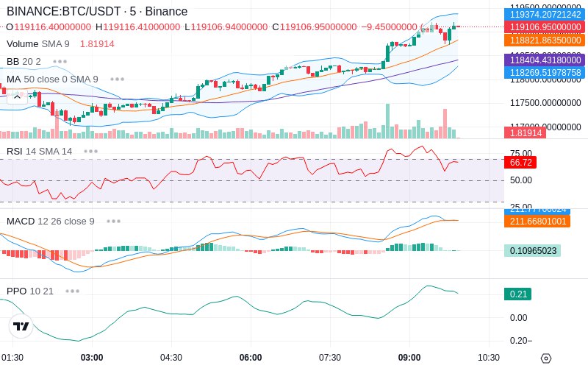
Task: Click the 04:30 time axis label
Action: pos(171,358)
